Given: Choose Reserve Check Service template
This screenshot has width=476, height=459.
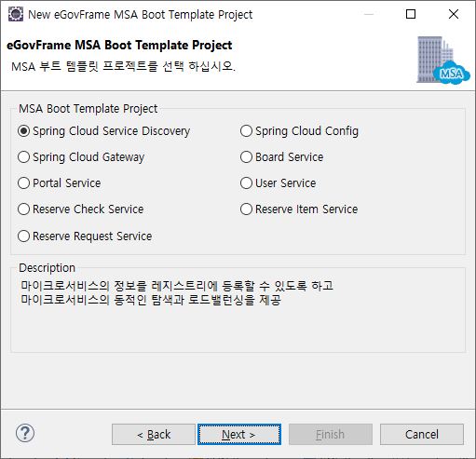Looking at the screenshot, I should 81,209.
